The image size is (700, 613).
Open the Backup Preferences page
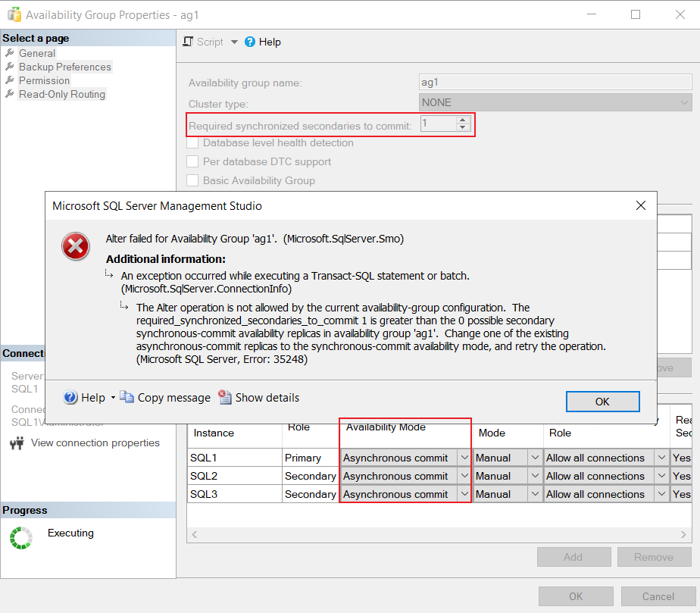[64, 67]
